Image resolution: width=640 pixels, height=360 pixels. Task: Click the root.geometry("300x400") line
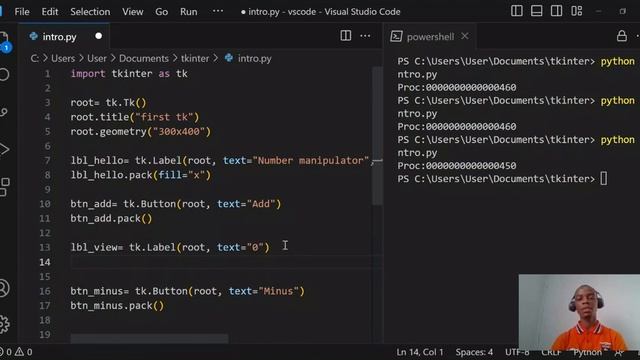[x=140, y=131]
